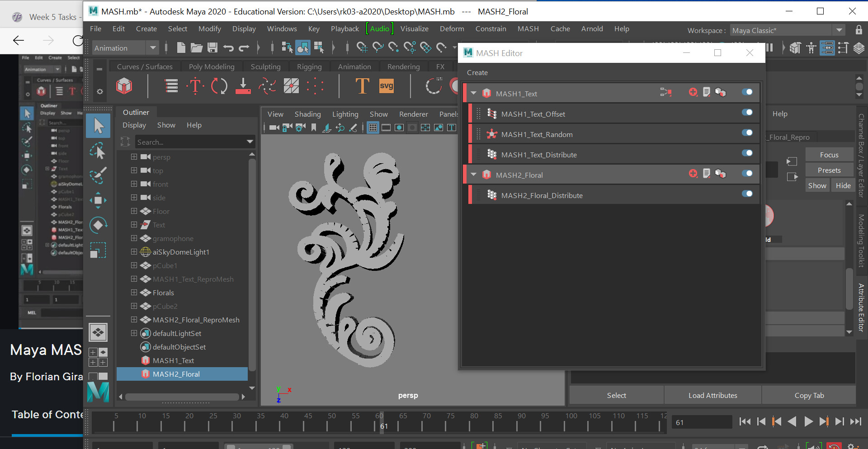The width and height of the screenshot is (868, 449).
Task: Open the Animation menu set dropdown
Action: [152, 48]
